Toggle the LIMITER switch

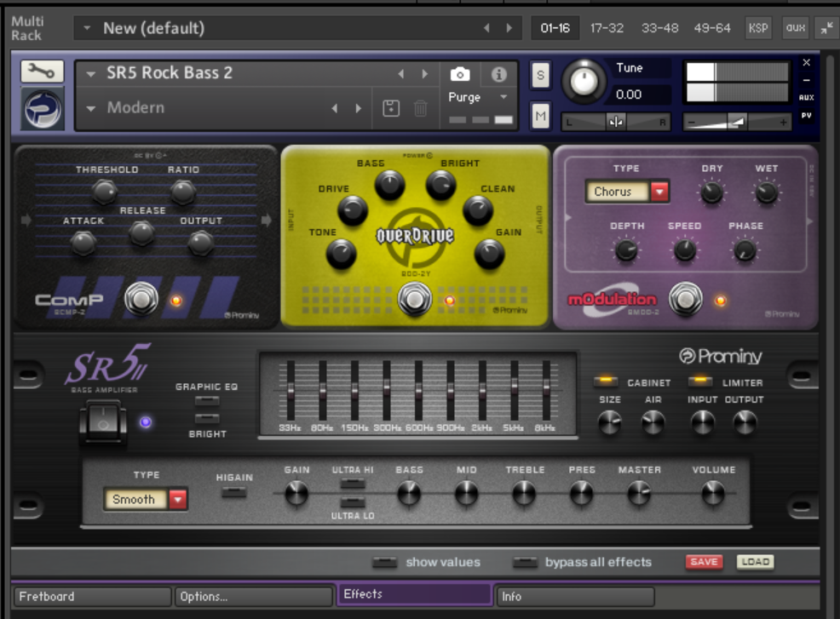pos(700,381)
